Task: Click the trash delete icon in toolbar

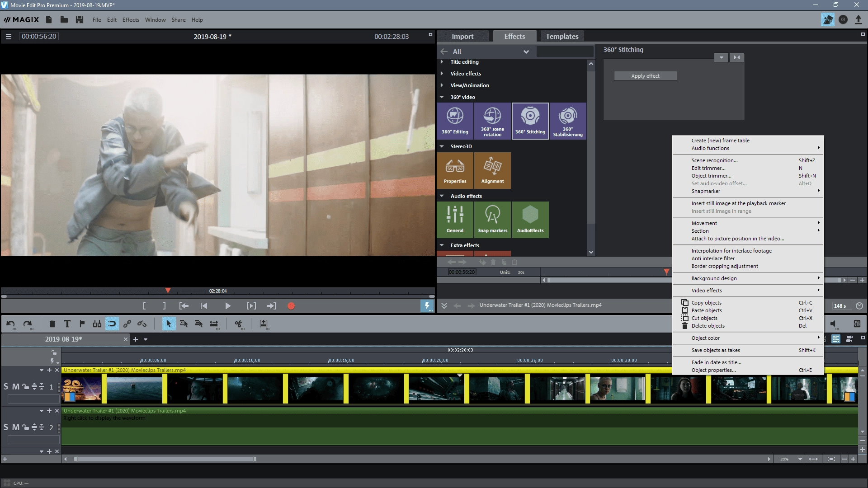Action: [x=52, y=324]
